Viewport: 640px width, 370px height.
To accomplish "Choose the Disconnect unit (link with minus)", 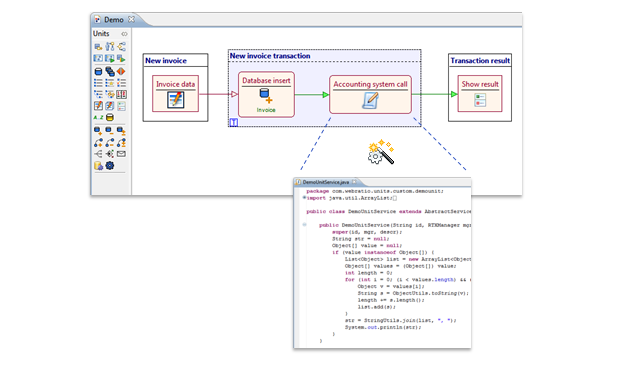I will click(x=109, y=143).
